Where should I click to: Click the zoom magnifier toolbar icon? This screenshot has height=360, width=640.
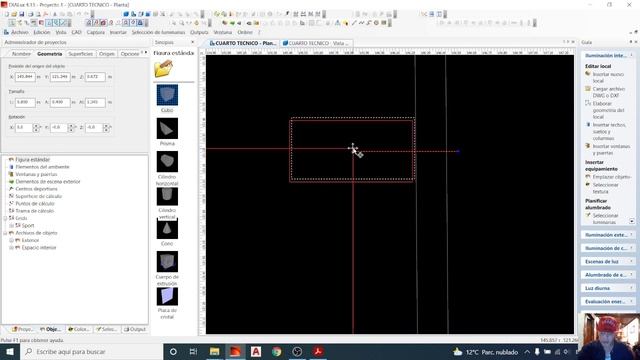[x=182, y=23]
